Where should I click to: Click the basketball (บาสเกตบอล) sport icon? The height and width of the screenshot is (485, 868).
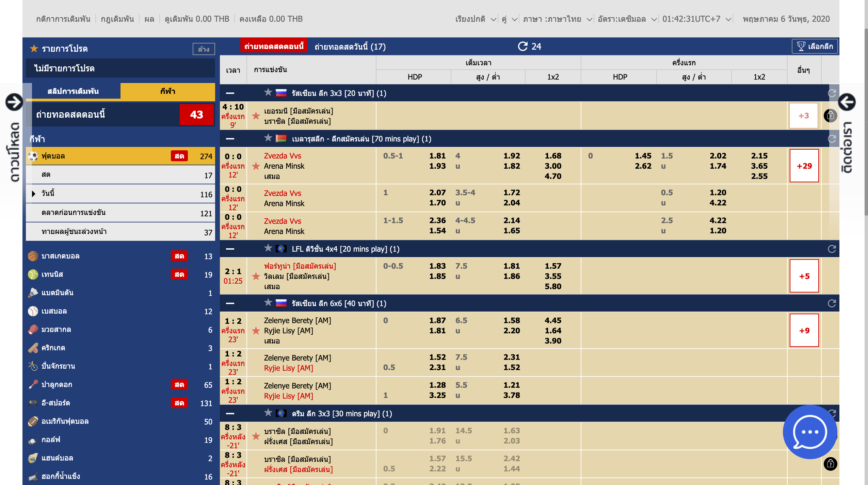(x=33, y=256)
